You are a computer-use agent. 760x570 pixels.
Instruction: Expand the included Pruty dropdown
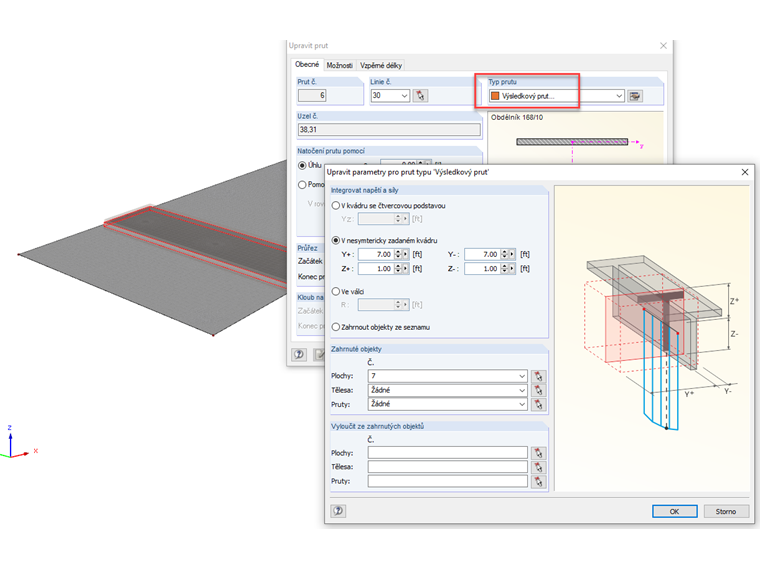point(522,404)
